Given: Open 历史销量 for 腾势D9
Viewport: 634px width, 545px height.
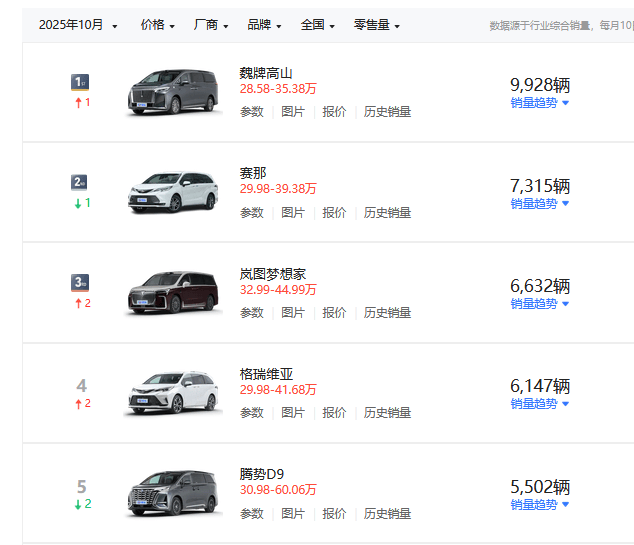Looking at the screenshot, I should 387,514.
